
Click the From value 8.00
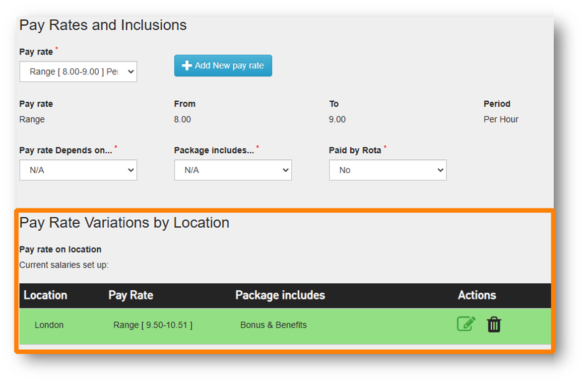pos(182,120)
